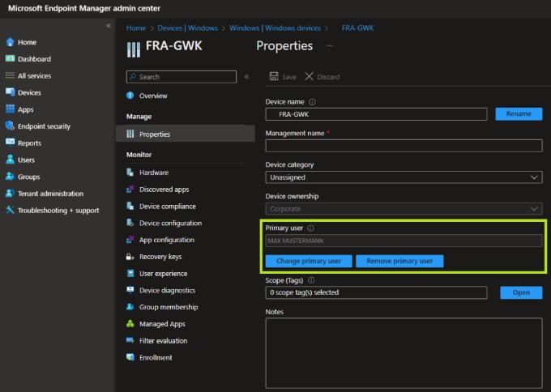Expand the Device category dropdown

point(404,177)
